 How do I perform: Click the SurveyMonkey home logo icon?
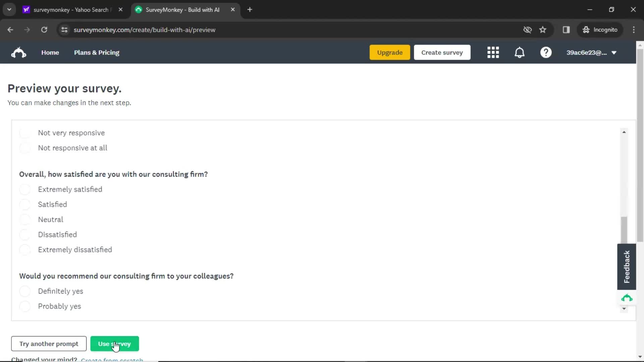18,52
